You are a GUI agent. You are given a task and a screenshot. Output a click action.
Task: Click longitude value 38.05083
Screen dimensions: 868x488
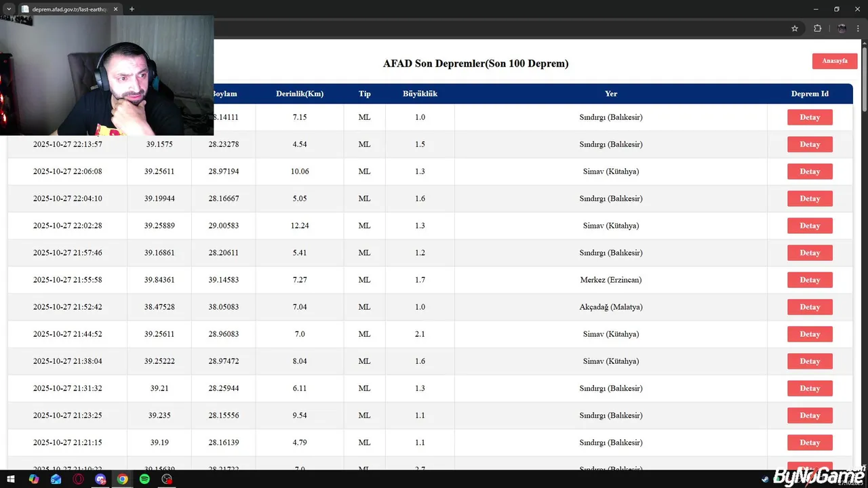point(224,307)
